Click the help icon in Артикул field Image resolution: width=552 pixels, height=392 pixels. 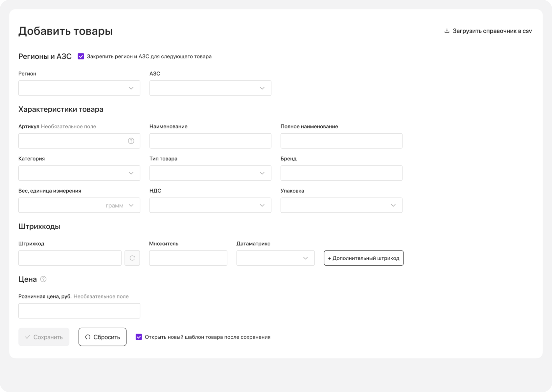[x=131, y=141]
